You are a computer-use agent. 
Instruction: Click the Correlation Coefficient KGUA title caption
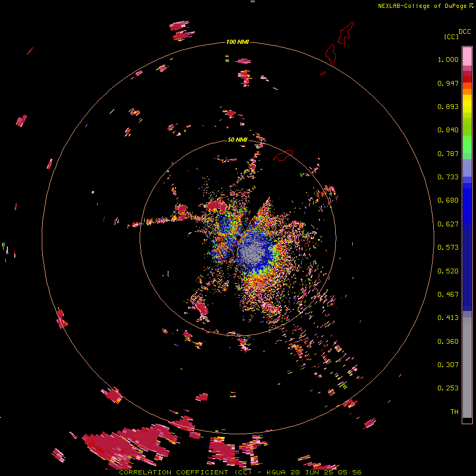tap(240, 472)
